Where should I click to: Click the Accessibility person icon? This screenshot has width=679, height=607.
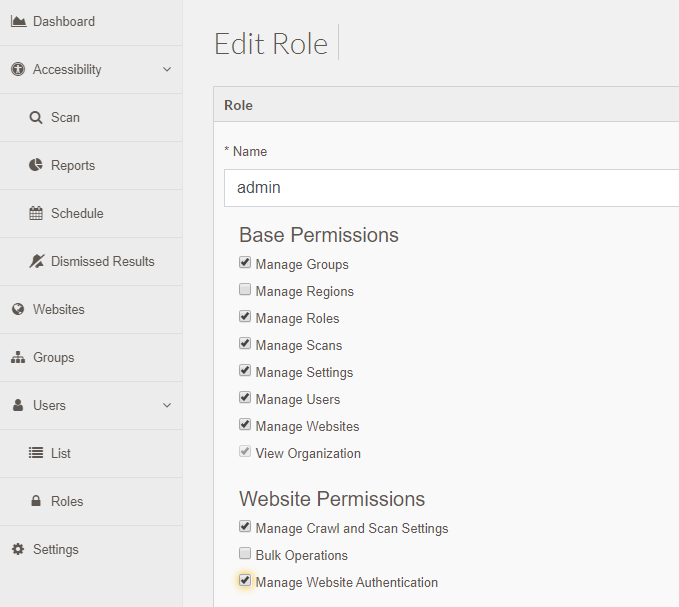(x=18, y=69)
